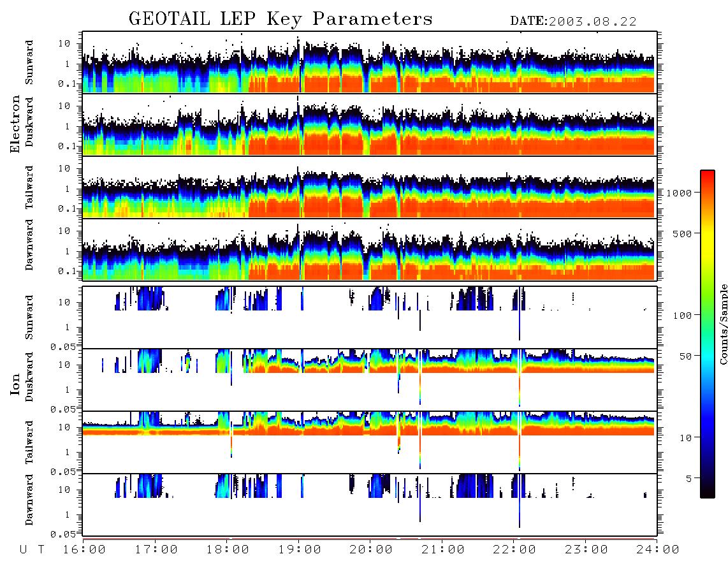Click the '1' tick of Ion Tailward panel
This screenshot has width=728, height=561.
67,452
